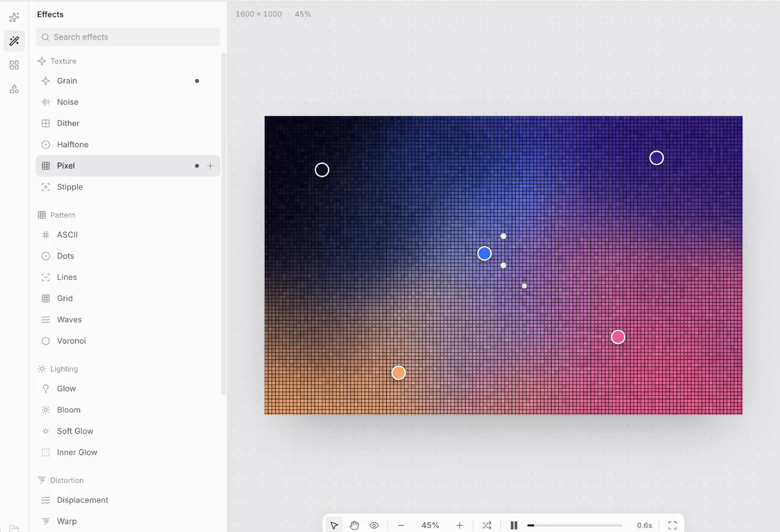The width and height of the screenshot is (780, 532).
Task: Click the Effects panel title
Action: pyautogui.click(x=50, y=14)
